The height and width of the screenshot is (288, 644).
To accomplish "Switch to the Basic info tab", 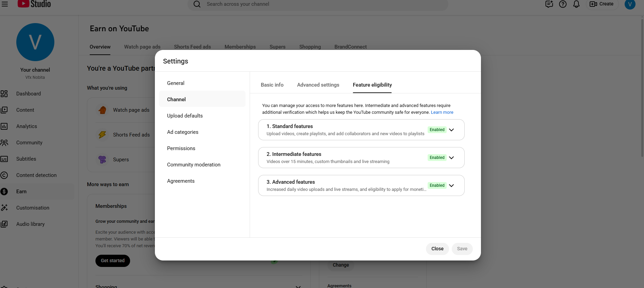I will [x=272, y=85].
